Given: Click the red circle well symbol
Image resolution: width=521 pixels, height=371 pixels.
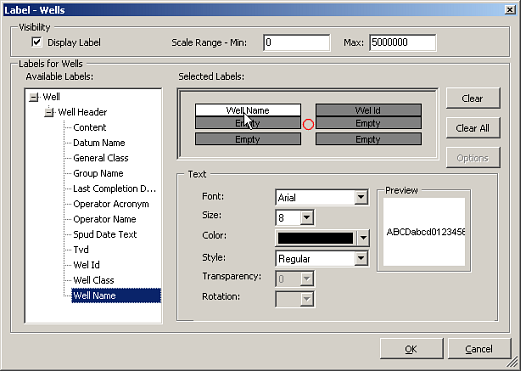Looking at the screenshot, I should [308, 124].
